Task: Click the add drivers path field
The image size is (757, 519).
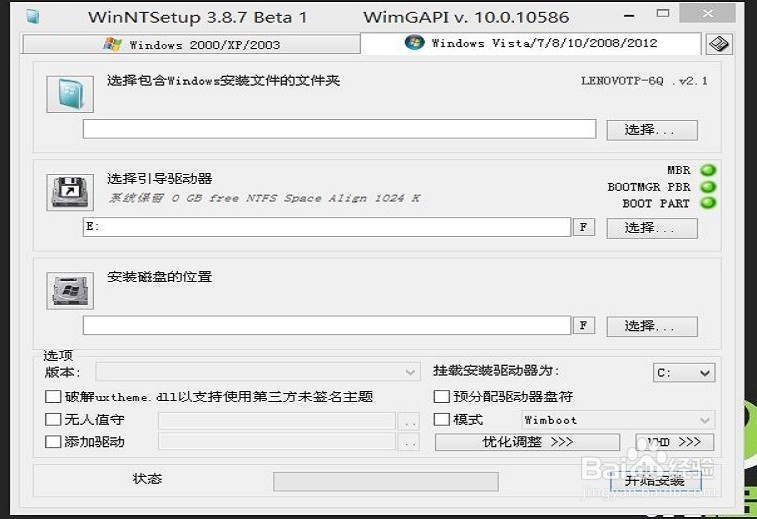Action: tap(277, 442)
